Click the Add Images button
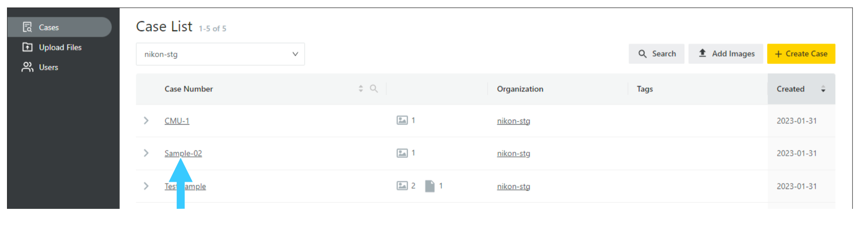The image size is (868, 247). tap(726, 54)
